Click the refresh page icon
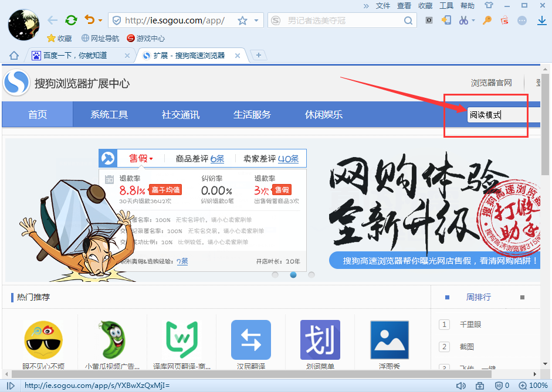The width and height of the screenshot is (552, 392). click(x=70, y=19)
